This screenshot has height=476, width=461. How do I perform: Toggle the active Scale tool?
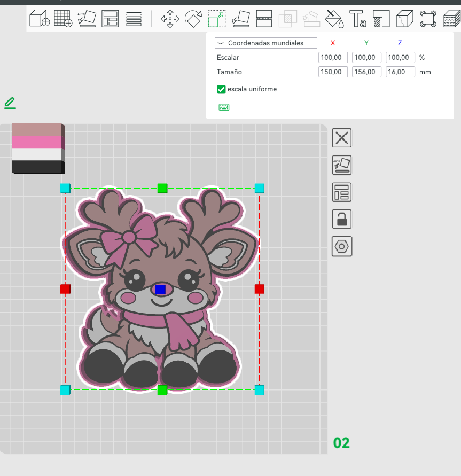(217, 19)
